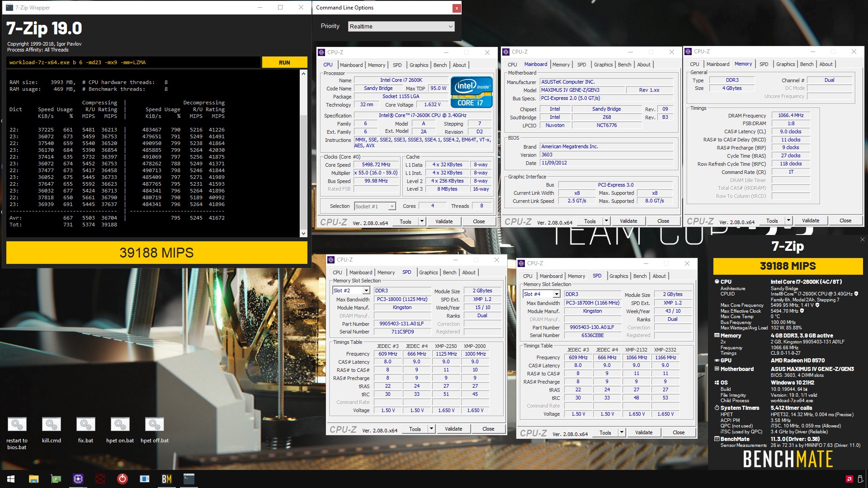Expand Tools arrow in the Memory window

[788, 221]
